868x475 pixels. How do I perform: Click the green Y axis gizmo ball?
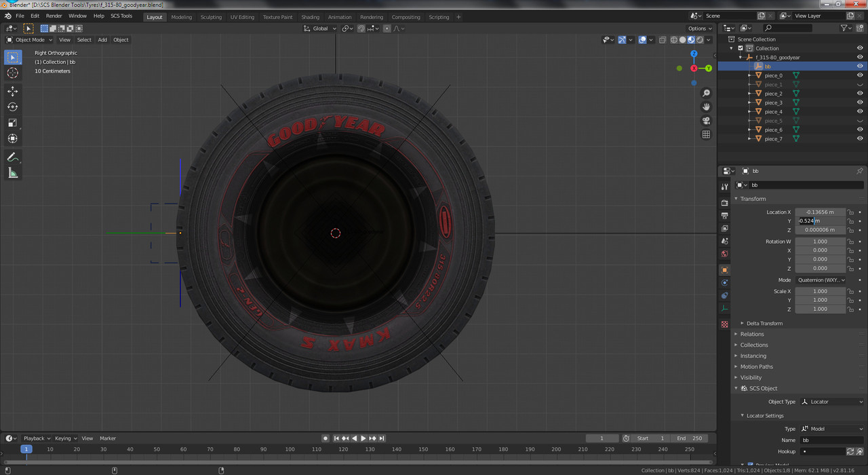click(x=709, y=68)
